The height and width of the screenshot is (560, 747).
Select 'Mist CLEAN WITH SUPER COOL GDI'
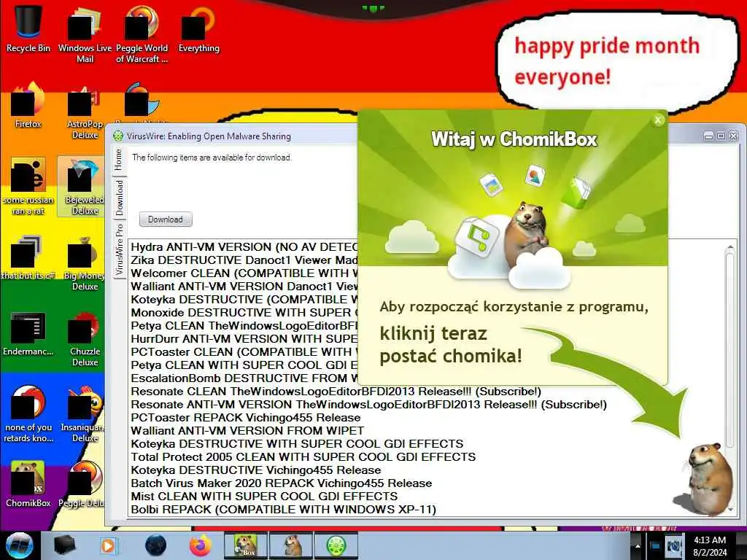click(x=264, y=496)
